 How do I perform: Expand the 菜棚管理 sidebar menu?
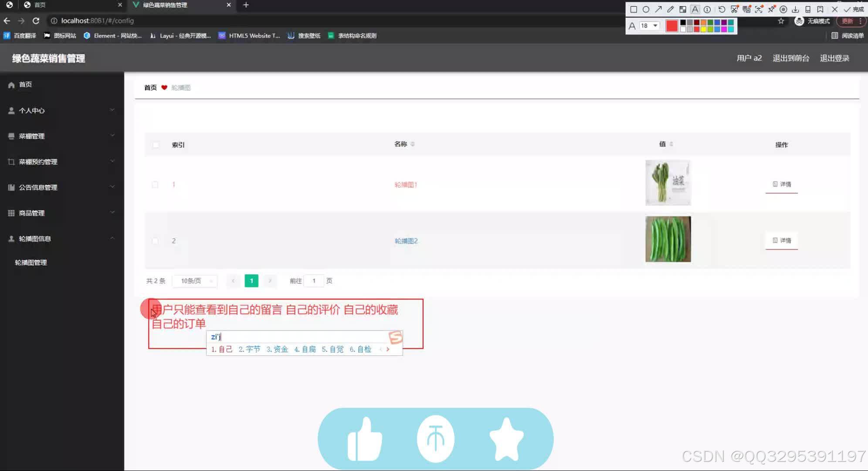coord(62,136)
